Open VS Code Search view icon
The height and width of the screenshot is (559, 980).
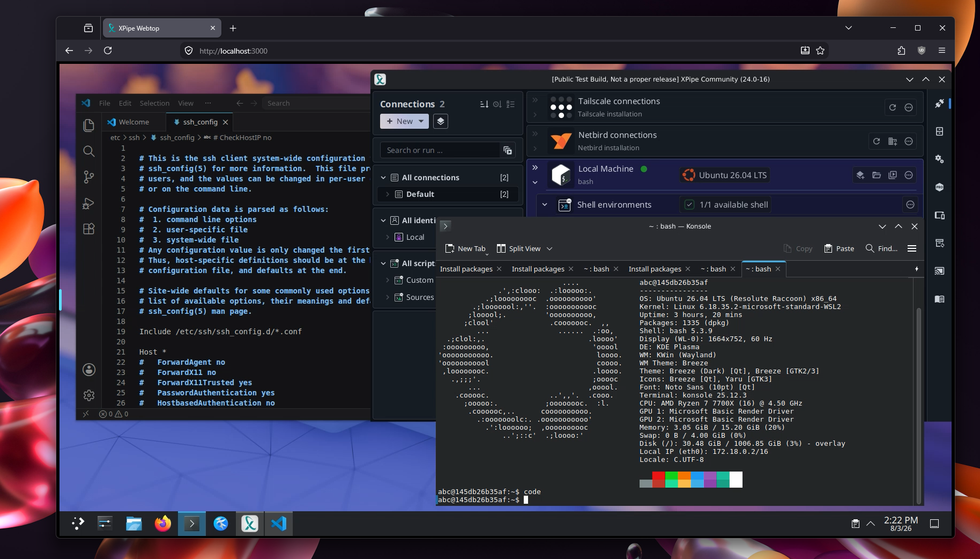click(89, 151)
